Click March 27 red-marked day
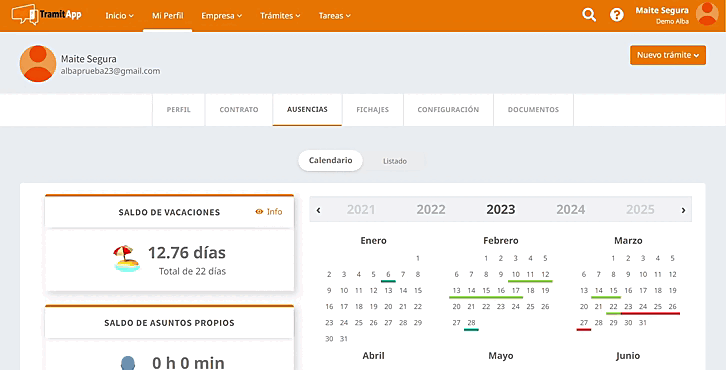 pos(584,323)
